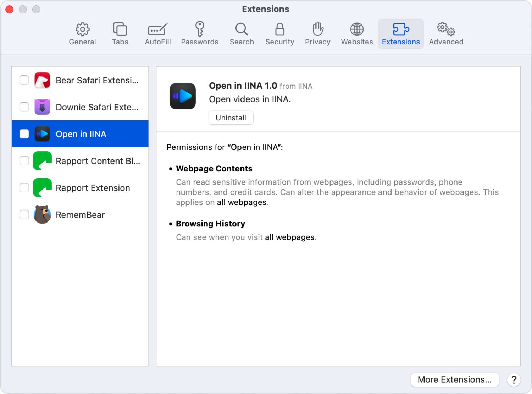Switch to the General tab label
The width and height of the screenshot is (532, 394).
82,42
